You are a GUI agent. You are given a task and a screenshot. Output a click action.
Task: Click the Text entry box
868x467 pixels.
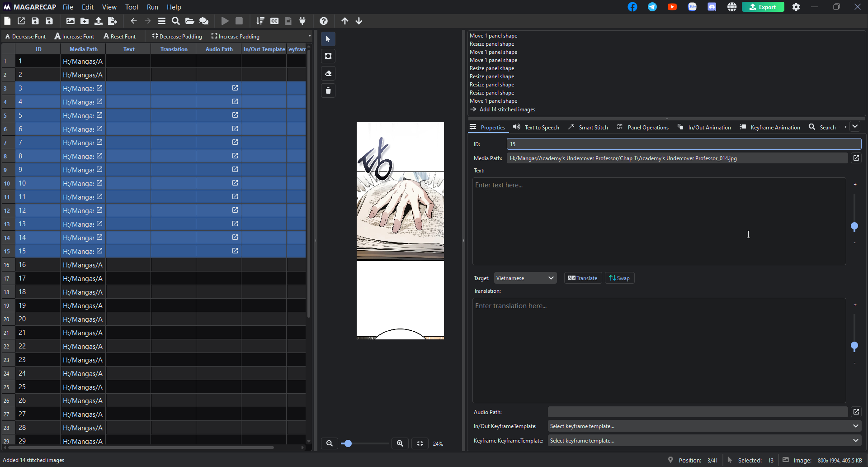659,221
